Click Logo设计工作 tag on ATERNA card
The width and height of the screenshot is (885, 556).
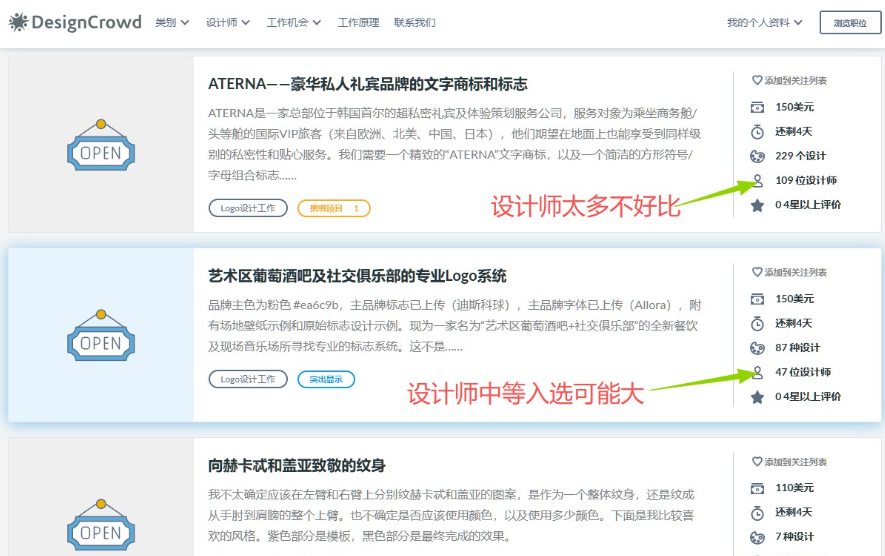(248, 208)
